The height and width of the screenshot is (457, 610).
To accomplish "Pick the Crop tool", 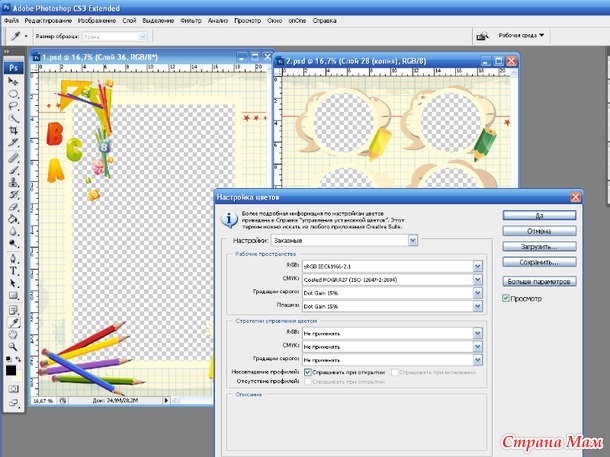I will (13, 130).
